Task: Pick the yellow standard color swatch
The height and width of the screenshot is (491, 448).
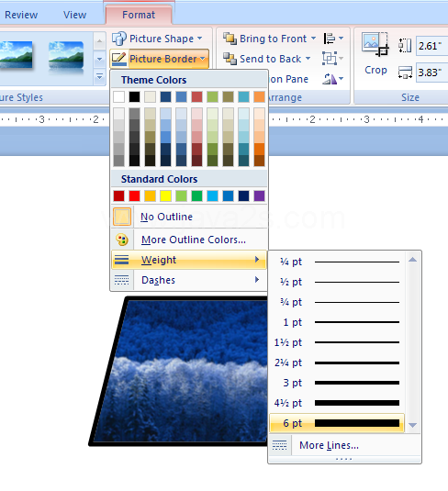Action: (x=165, y=196)
